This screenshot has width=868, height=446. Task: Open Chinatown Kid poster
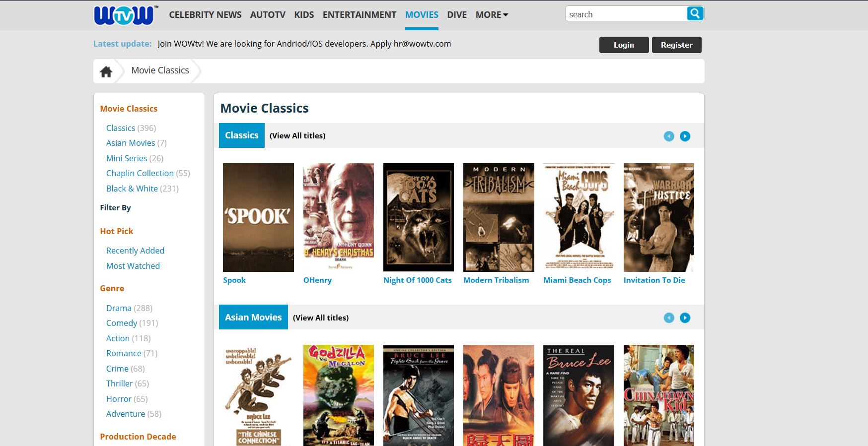point(659,395)
